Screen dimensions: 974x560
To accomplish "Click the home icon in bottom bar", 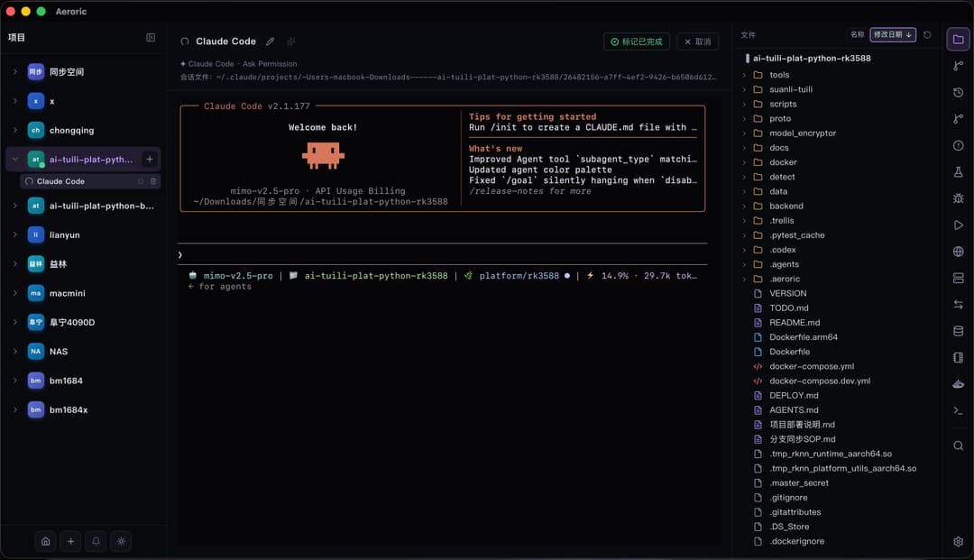I will click(45, 541).
